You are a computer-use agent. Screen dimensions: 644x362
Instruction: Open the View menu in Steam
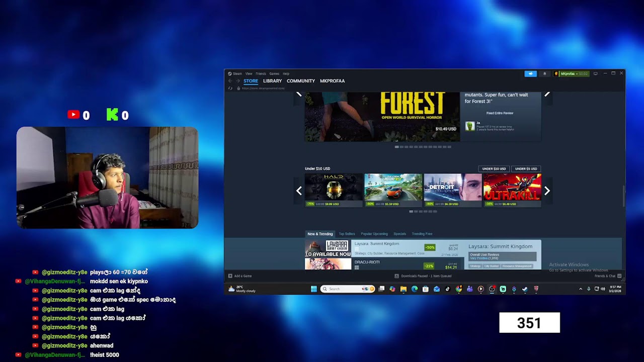coord(249,73)
